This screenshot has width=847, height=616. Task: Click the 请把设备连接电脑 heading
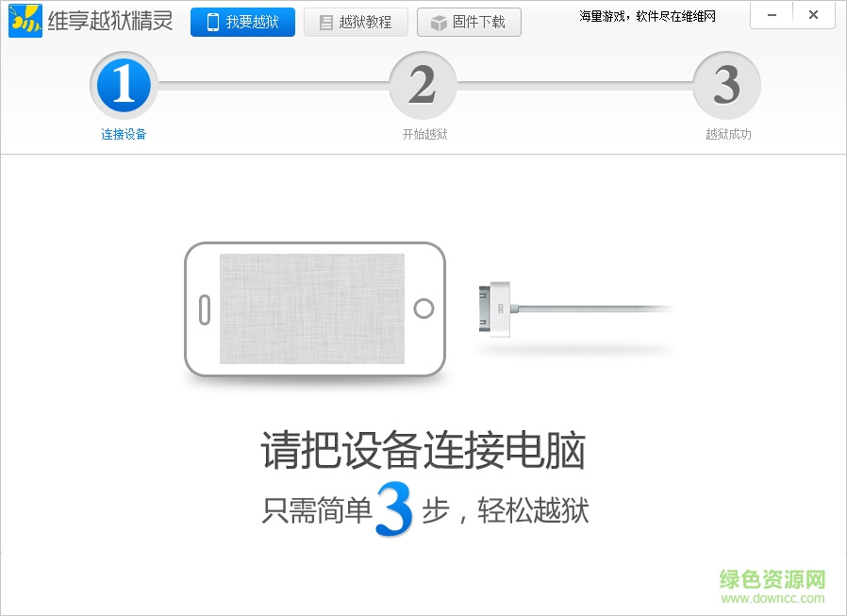[423, 450]
